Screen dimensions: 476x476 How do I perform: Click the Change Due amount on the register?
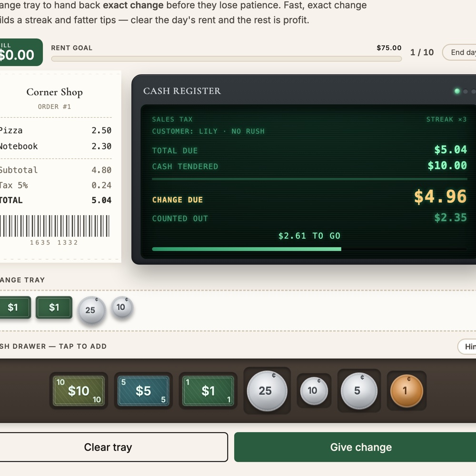tap(440, 197)
